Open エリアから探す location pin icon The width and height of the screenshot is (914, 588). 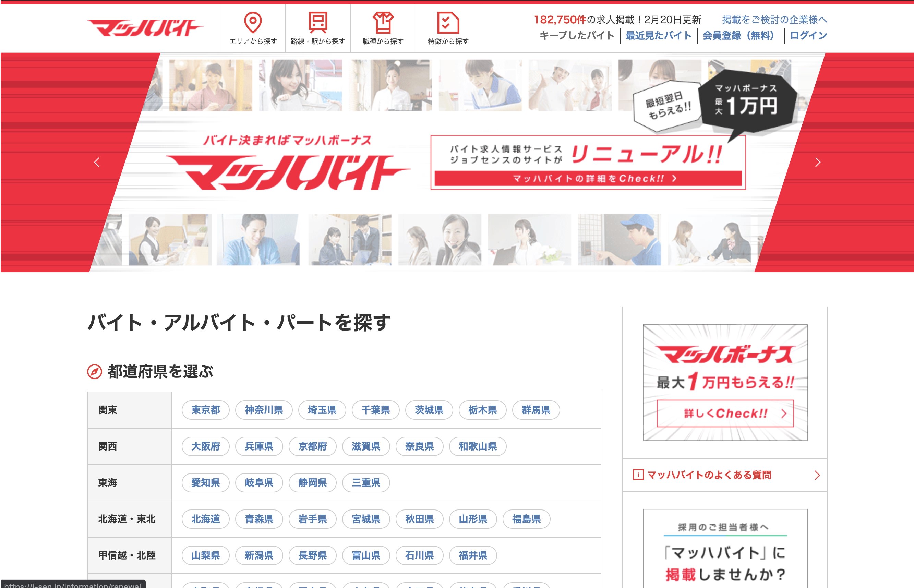[253, 23]
